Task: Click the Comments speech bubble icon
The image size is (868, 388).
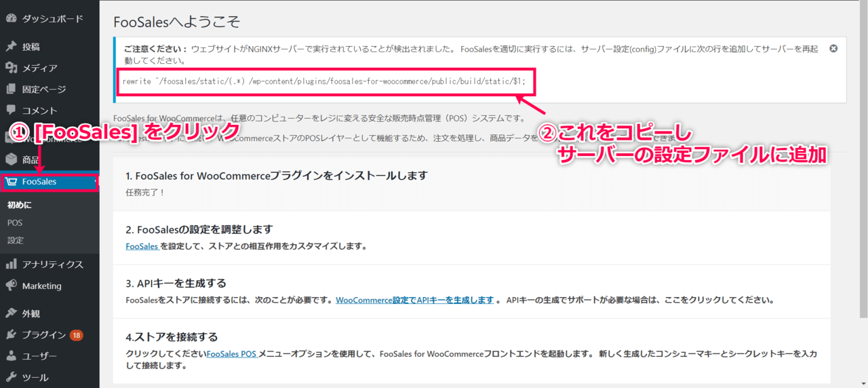Action: [11, 110]
